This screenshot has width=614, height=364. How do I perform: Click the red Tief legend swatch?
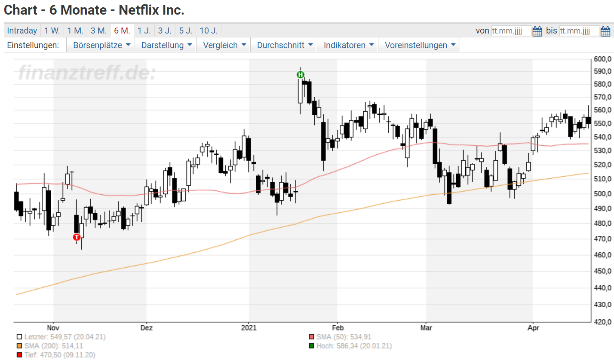click(19, 355)
